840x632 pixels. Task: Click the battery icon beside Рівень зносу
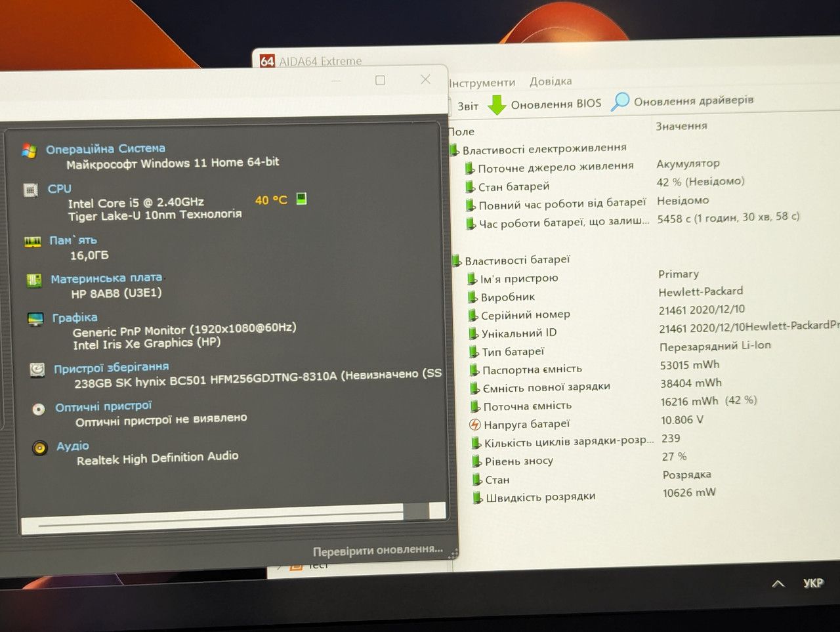(x=477, y=461)
